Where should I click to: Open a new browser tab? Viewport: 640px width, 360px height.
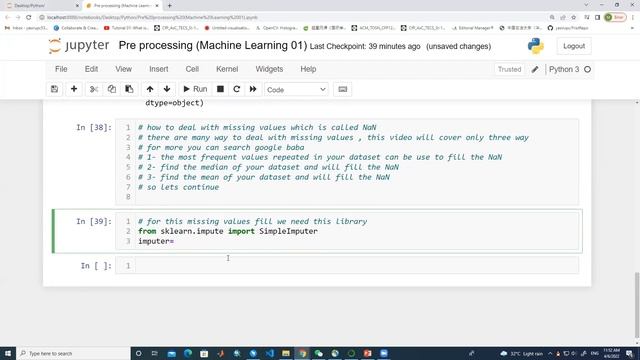169,6
